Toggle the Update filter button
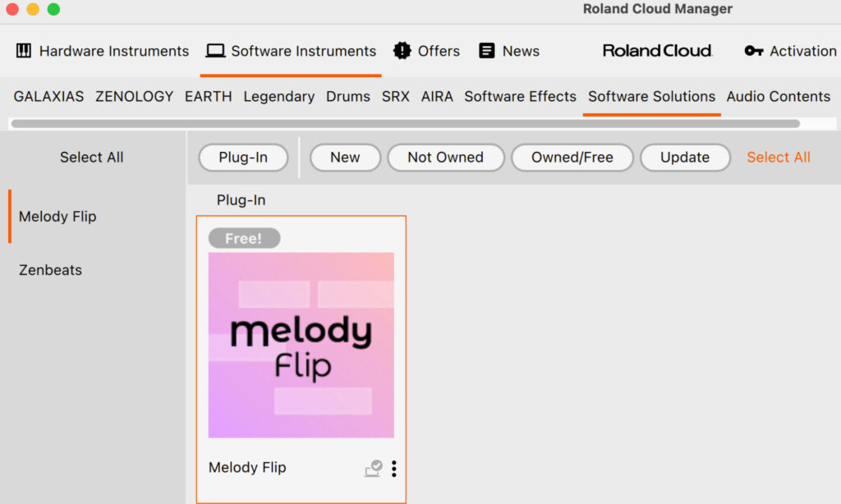This screenshot has width=841, height=504. (x=684, y=158)
